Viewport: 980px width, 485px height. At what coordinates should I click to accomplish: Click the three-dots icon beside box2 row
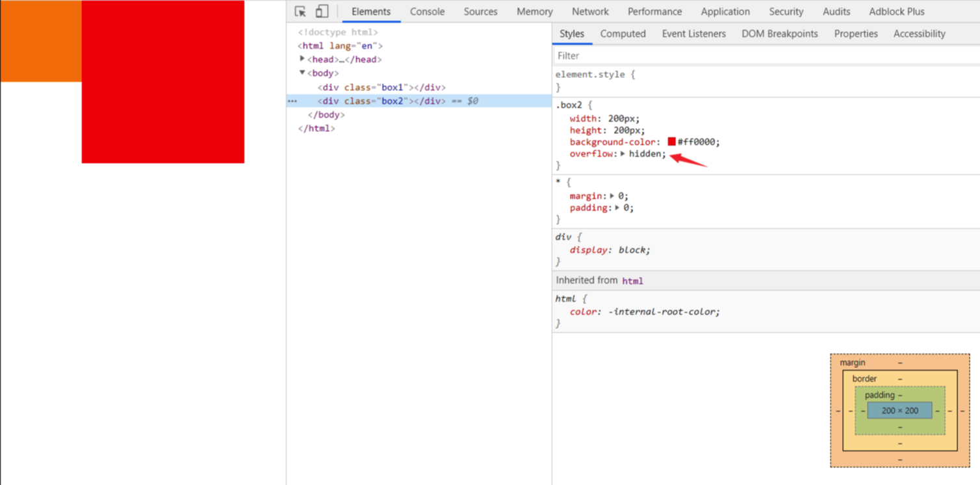[x=292, y=101]
